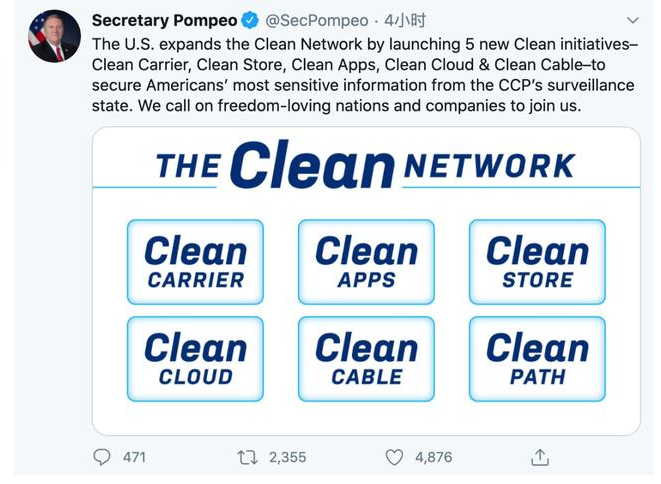
Task: Click the Clean Store badge
Action: (x=537, y=262)
